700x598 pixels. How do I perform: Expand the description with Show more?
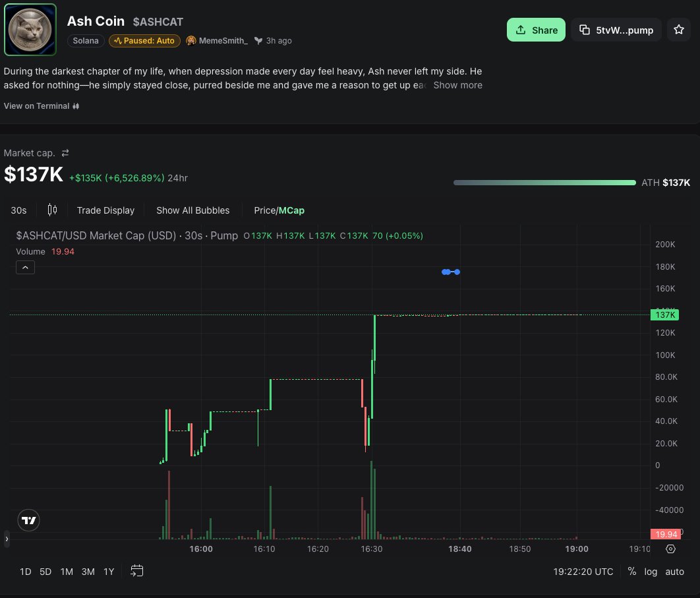point(457,85)
